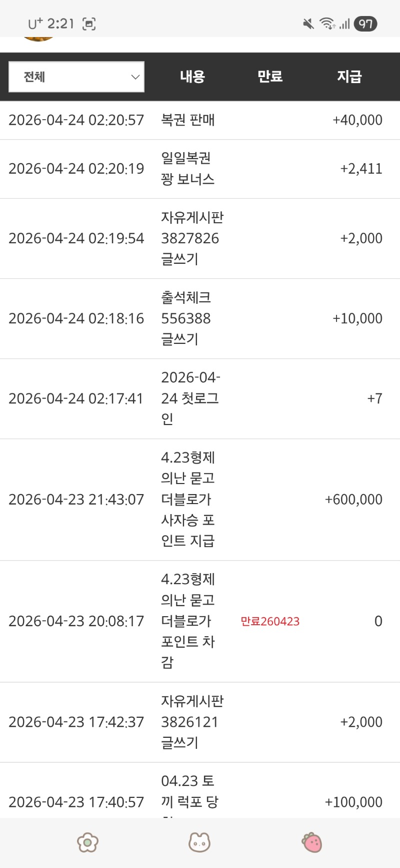Tap the bear face icon at bottom

coord(199,842)
